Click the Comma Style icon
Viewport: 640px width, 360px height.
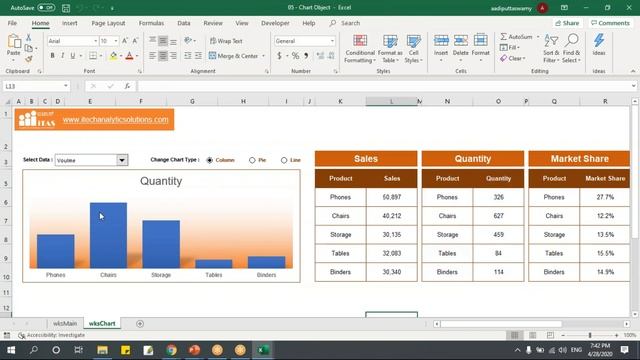coord(306,56)
